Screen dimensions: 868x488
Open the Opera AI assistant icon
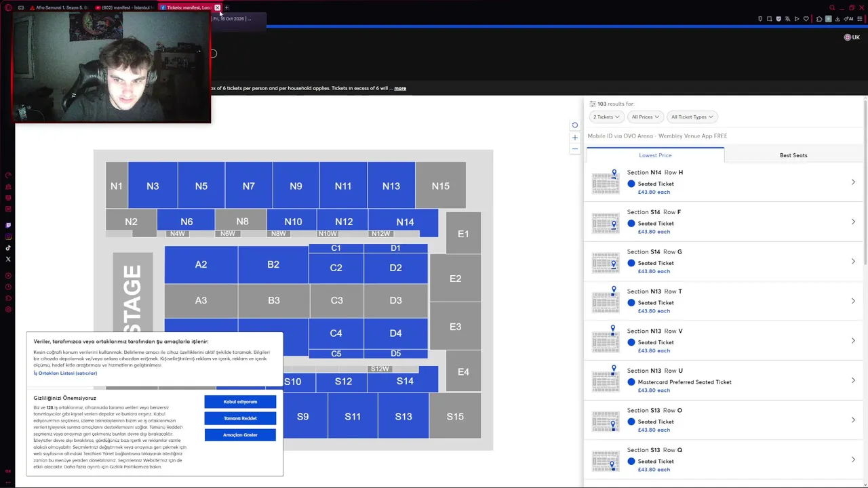point(850,19)
